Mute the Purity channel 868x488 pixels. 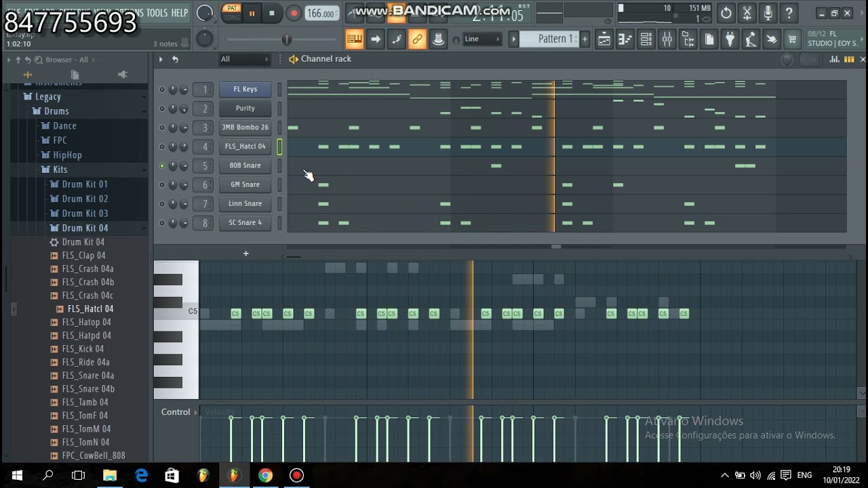click(x=162, y=108)
